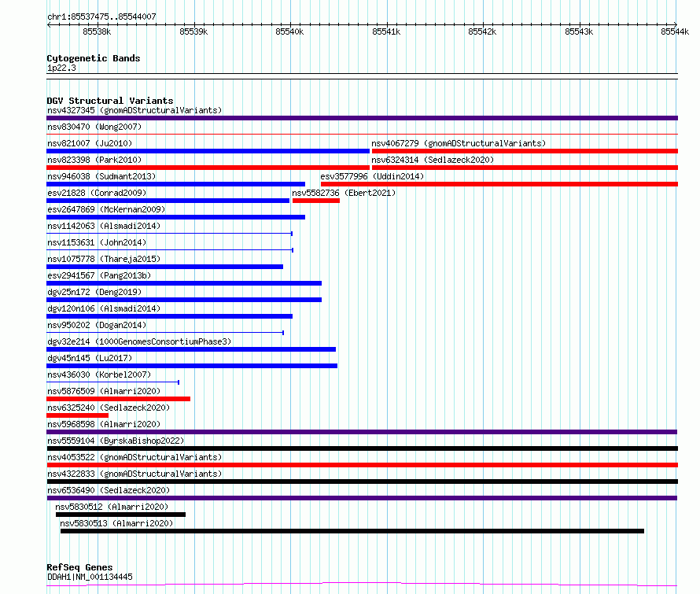
Task: Click the thin blue line of nsv436030 (Korbel2007)
Action: click(113, 382)
